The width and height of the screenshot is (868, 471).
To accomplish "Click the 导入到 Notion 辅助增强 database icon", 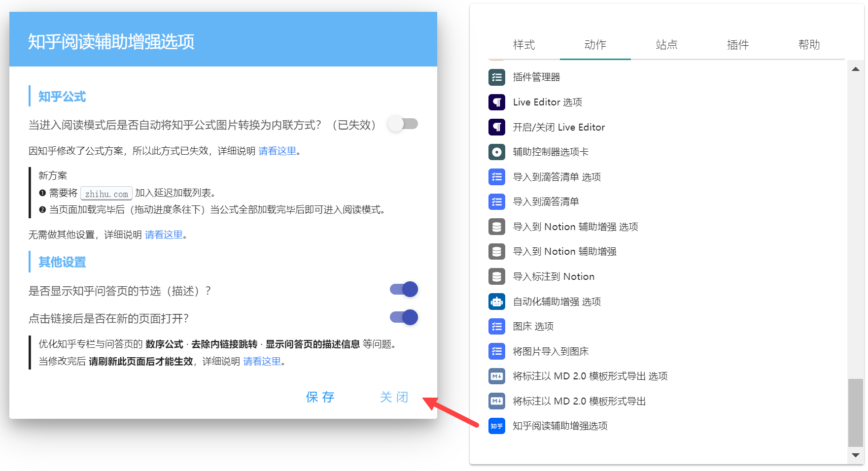I will [497, 251].
